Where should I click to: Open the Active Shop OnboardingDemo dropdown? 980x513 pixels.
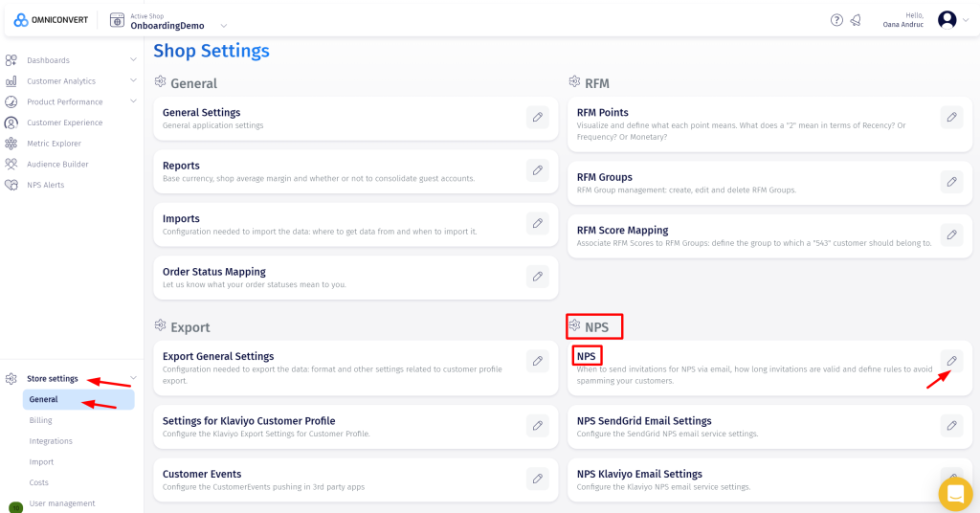point(223,26)
